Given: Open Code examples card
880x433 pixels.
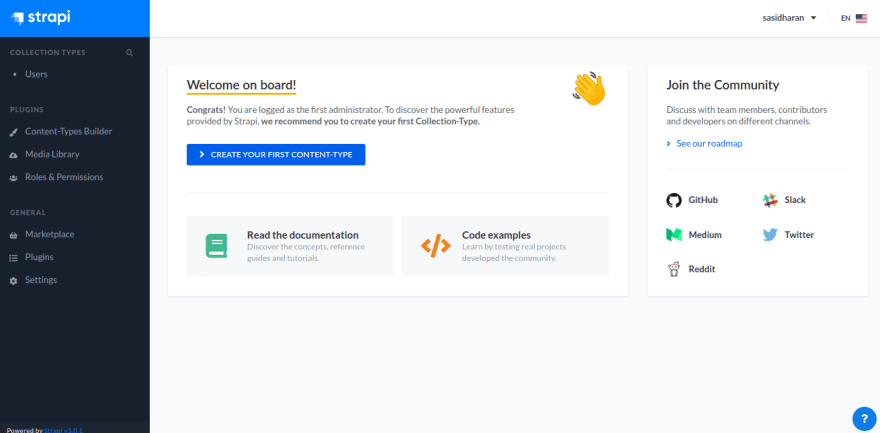Looking at the screenshot, I should [x=506, y=246].
